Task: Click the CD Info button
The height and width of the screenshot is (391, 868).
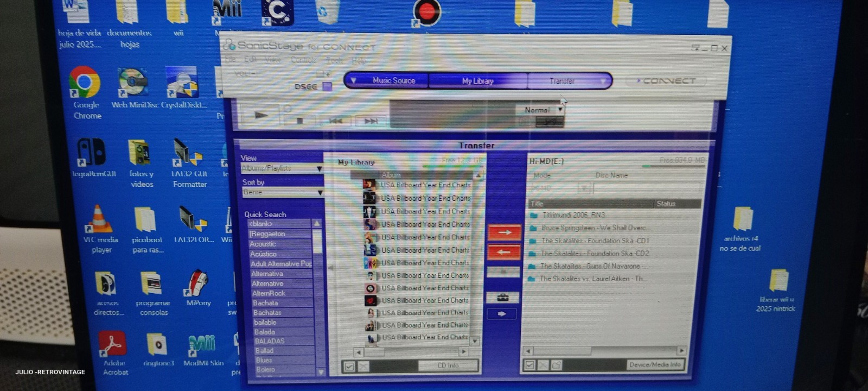Action: click(448, 365)
